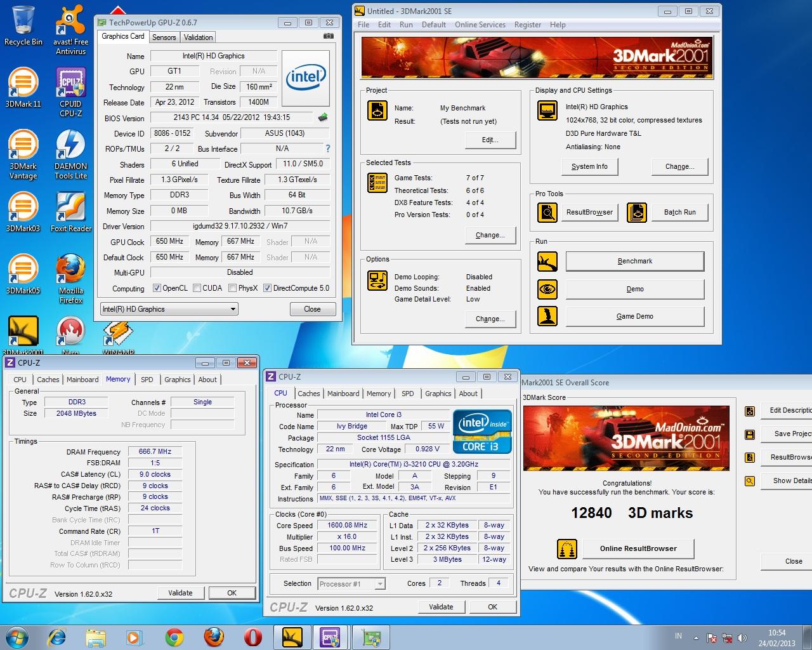The height and width of the screenshot is (650, 812).
Task: Open the Run menu in 3DMark2001
Action: [406, 25]
